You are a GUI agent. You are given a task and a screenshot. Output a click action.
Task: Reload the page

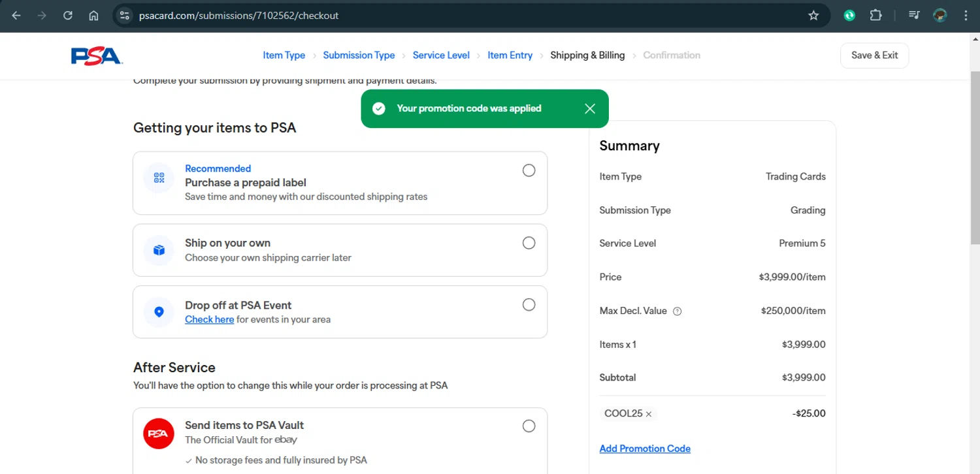click(x=68, y=16)
